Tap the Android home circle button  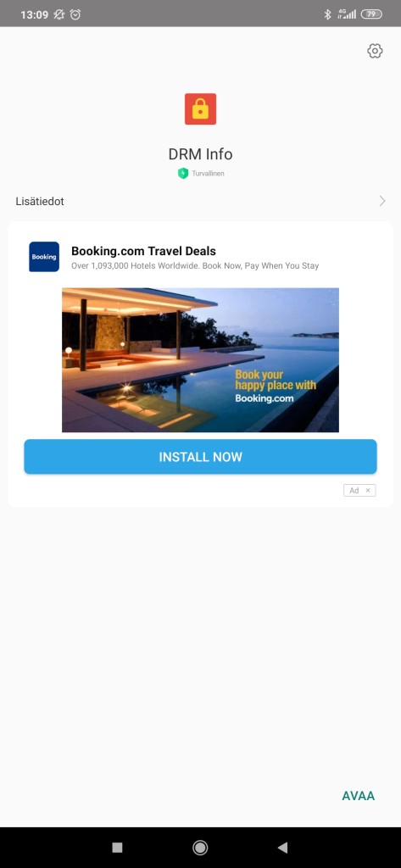(200, 847)
